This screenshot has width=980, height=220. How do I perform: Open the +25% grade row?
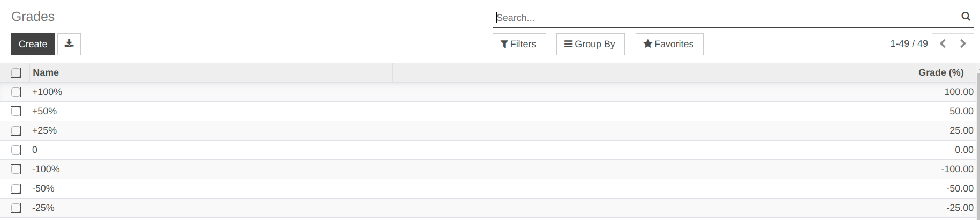pyautogui.click(x=44, y=130)
